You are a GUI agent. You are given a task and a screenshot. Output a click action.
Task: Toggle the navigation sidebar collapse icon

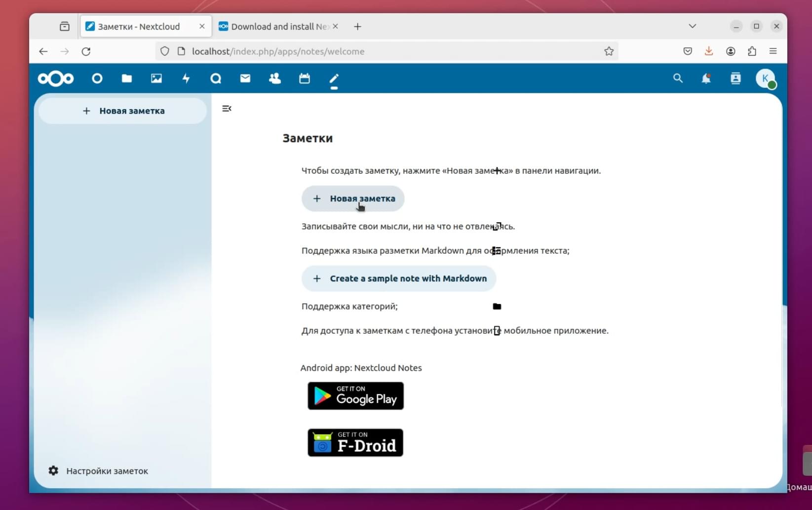(x=227, y=109)
